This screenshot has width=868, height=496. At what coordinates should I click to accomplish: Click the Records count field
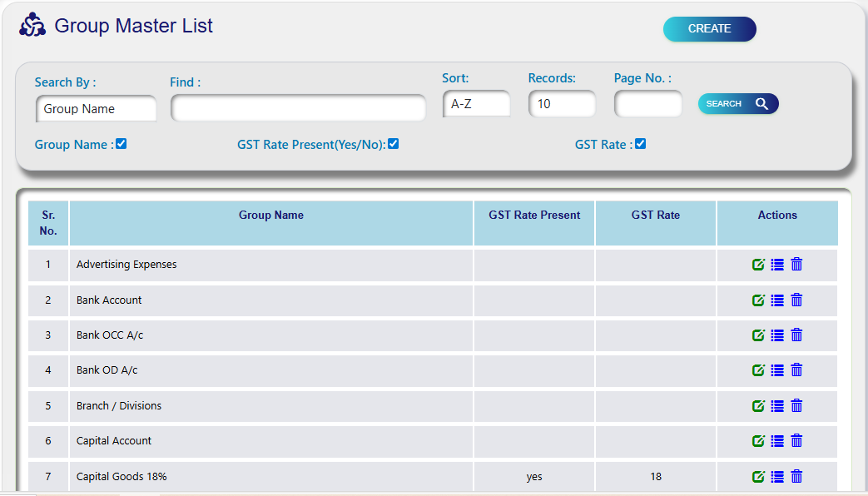562,104
